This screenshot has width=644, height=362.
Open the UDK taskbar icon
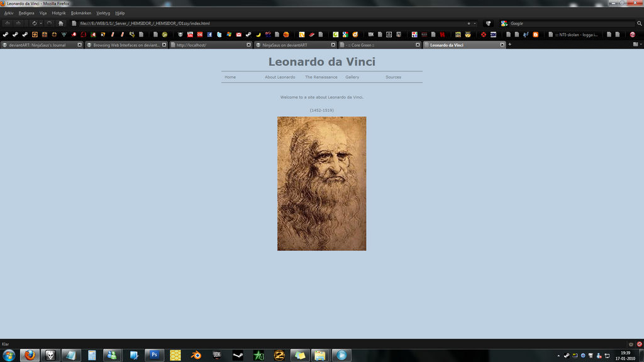[x=217, y=355]
